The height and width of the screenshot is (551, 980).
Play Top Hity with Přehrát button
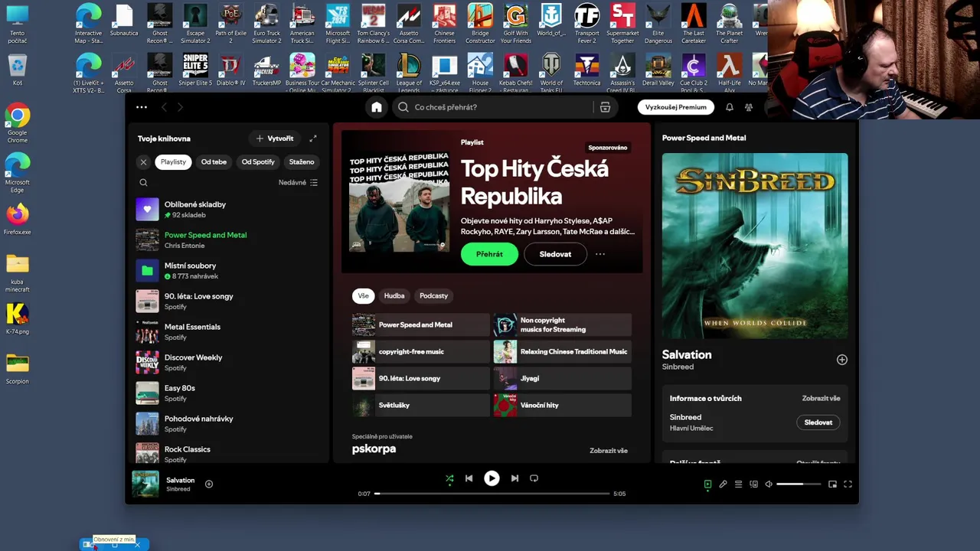pyautogui.click(x=489, y=254)
